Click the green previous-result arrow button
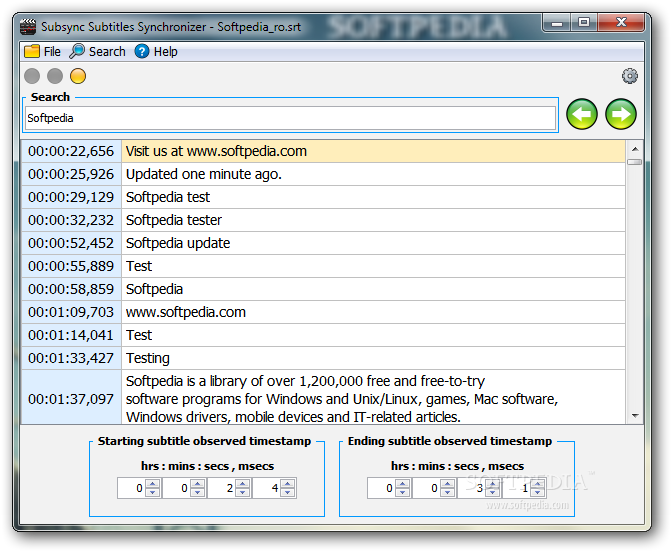The image size is (672, 552). 582,114
